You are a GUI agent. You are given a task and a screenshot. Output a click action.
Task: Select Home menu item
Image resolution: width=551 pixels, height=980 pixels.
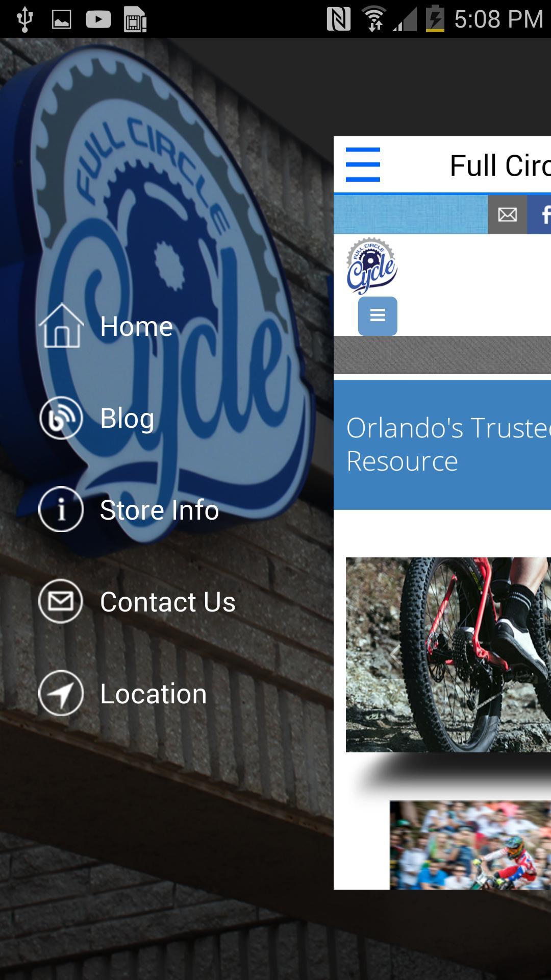click(137, 326)
